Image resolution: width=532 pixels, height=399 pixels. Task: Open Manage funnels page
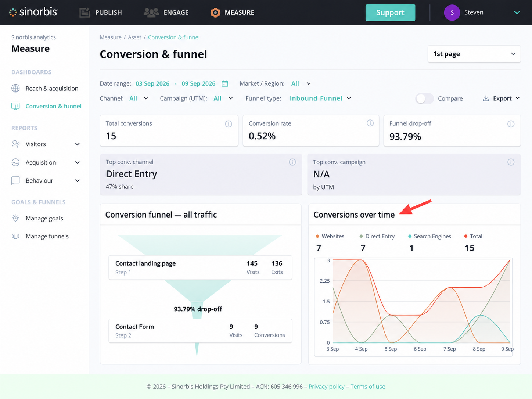click(x=47, y=236)
